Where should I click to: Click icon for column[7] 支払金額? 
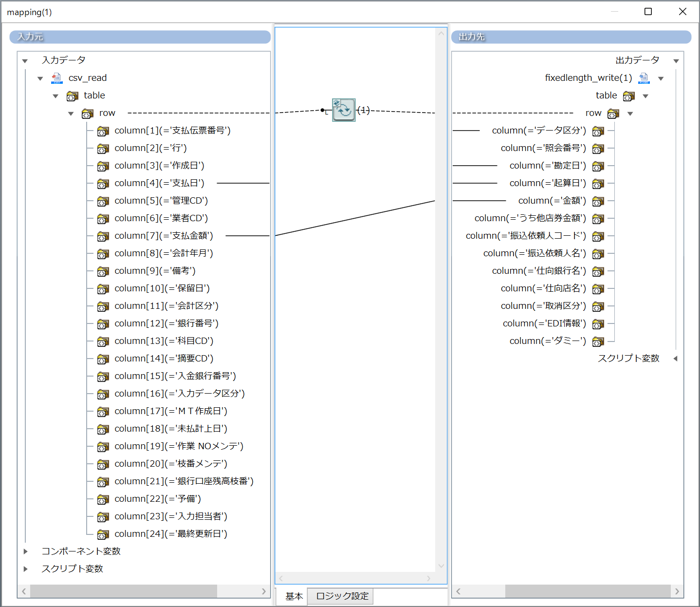tap(103, 236)
